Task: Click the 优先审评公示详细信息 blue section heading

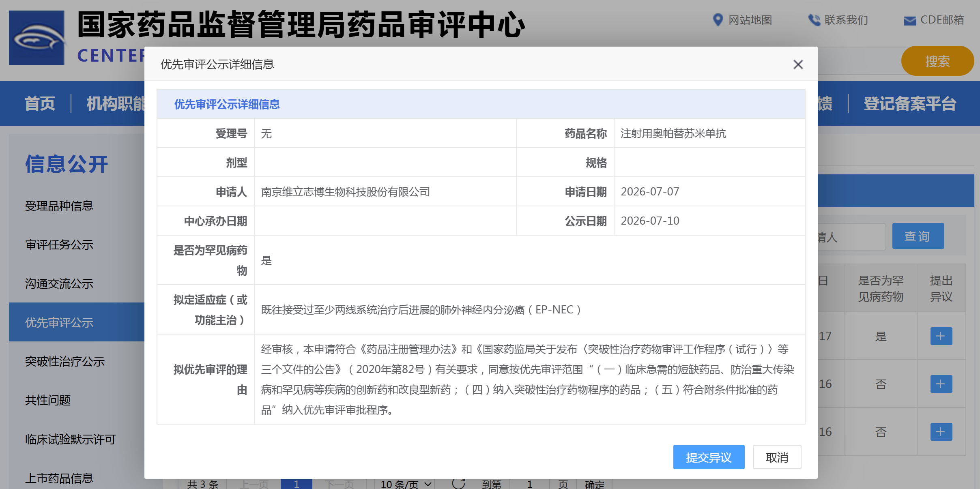Action: point(227,105)
